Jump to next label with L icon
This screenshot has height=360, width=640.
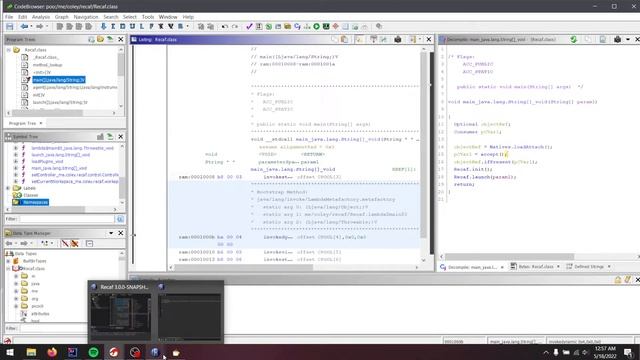(x=142, y=27)
